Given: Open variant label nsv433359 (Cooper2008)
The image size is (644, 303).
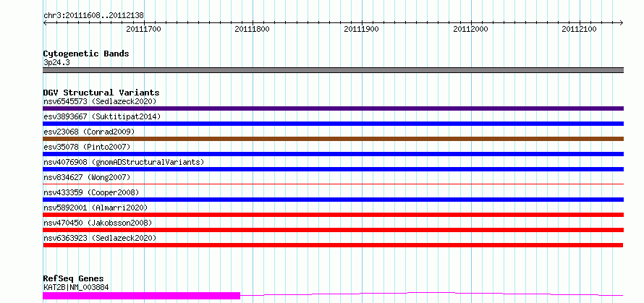Looking at the screenshot, I should [91, 192].
